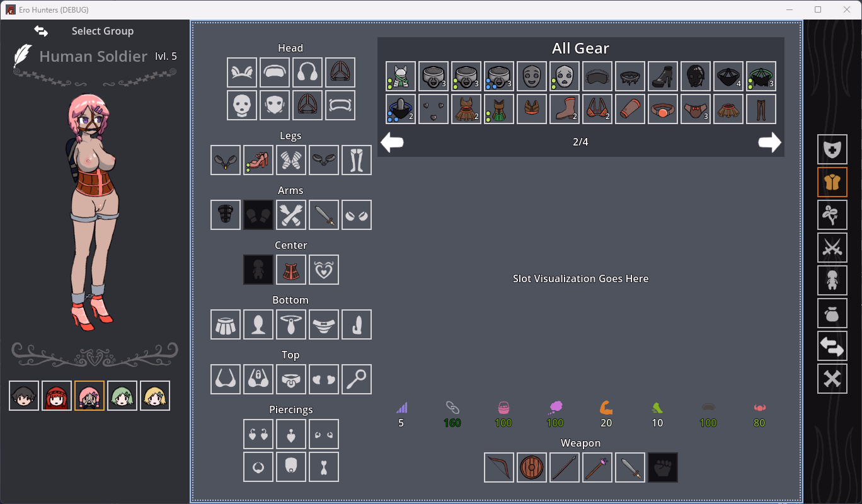Click the crossed gloves arm slot
The image size is (862, 504).
(x=291, y=215)
